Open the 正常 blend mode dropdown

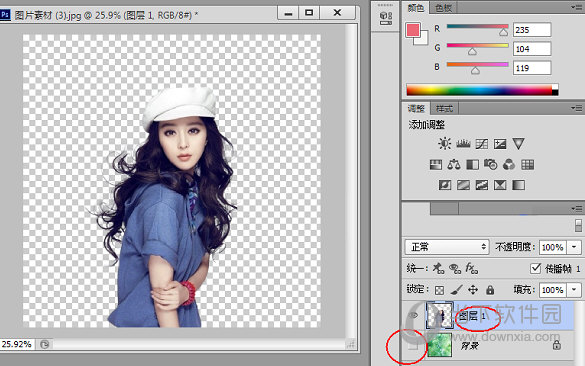tap(447, 247)
